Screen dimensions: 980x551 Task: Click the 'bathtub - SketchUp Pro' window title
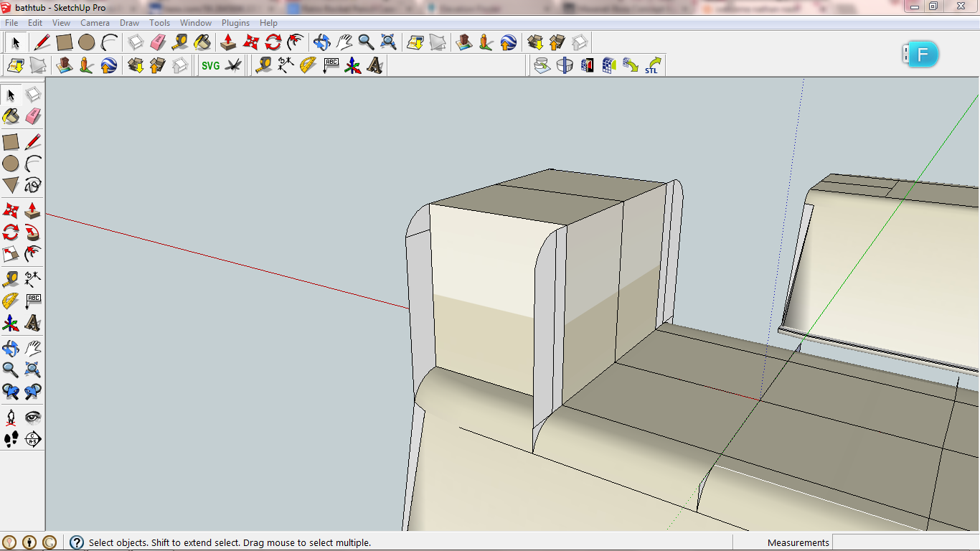60,7
